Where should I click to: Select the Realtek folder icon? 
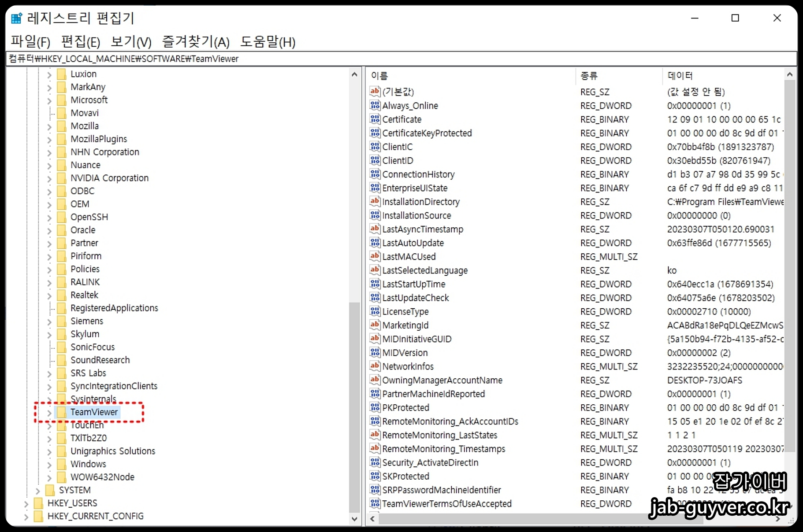coord(62,295)
